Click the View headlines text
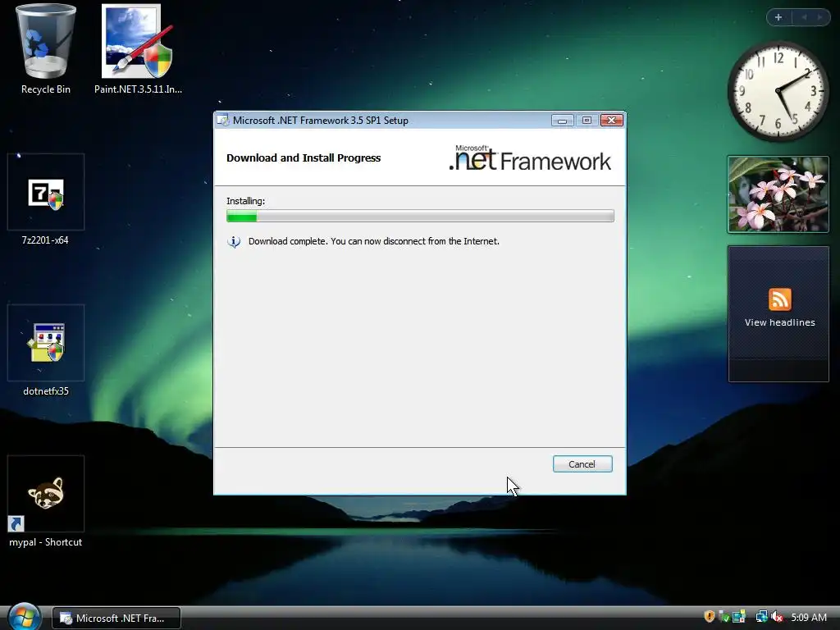The width and height of the screenshot is (840, 630). coord(779,322)
